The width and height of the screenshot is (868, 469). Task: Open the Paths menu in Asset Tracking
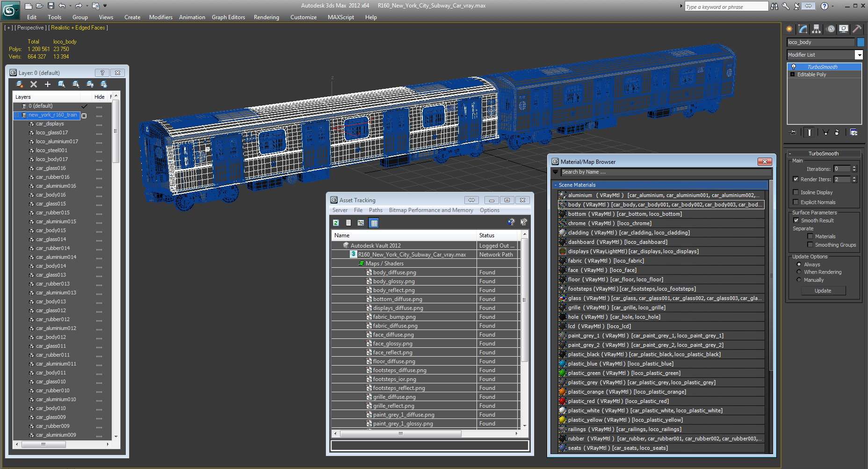(376, 210)
